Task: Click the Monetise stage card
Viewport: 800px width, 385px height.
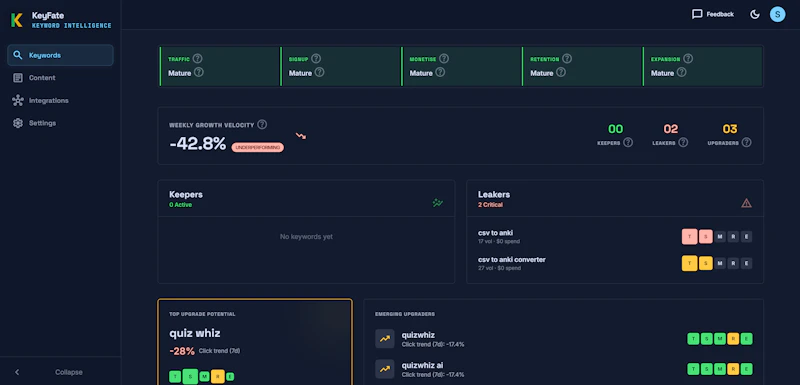Action: tap(461, 66)
